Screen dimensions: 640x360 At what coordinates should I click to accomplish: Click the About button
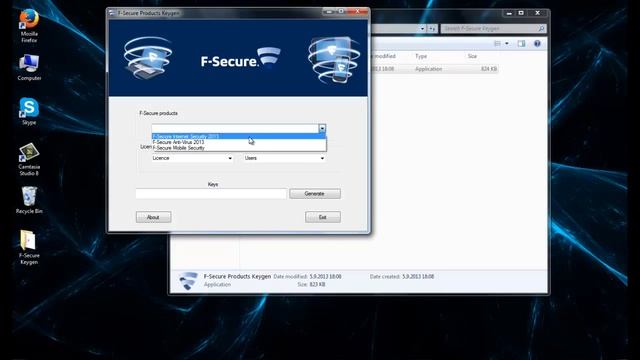(x=153, y=217)
